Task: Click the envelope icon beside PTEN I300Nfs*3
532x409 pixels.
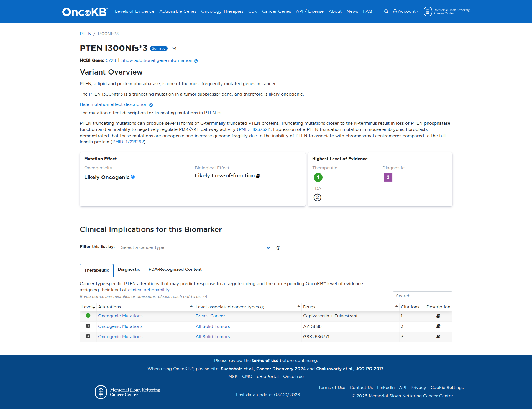Action: 174,48
